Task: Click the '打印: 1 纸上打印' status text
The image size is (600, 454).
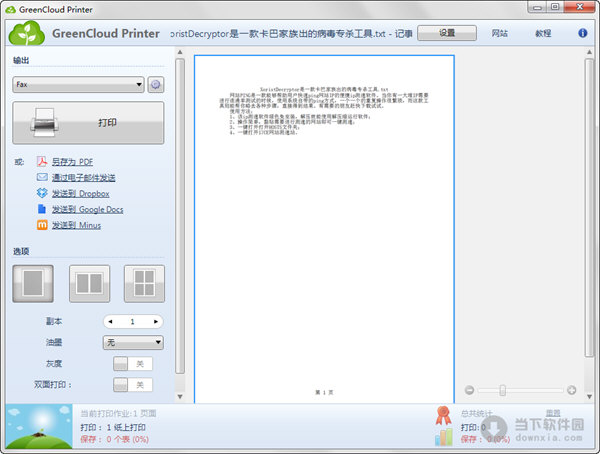Action: [x=113, y=427]
